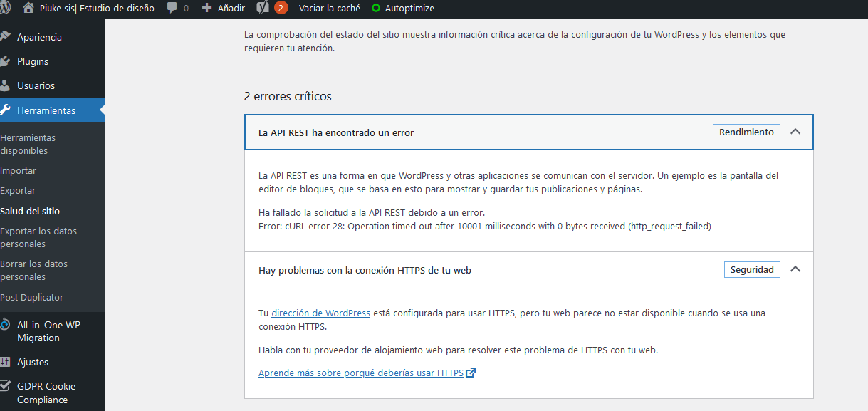The height and width of the screenshot is (411, 868).
Task: Click Habla con tu proveedor de alojamiento text
Action: click(459, 350)
